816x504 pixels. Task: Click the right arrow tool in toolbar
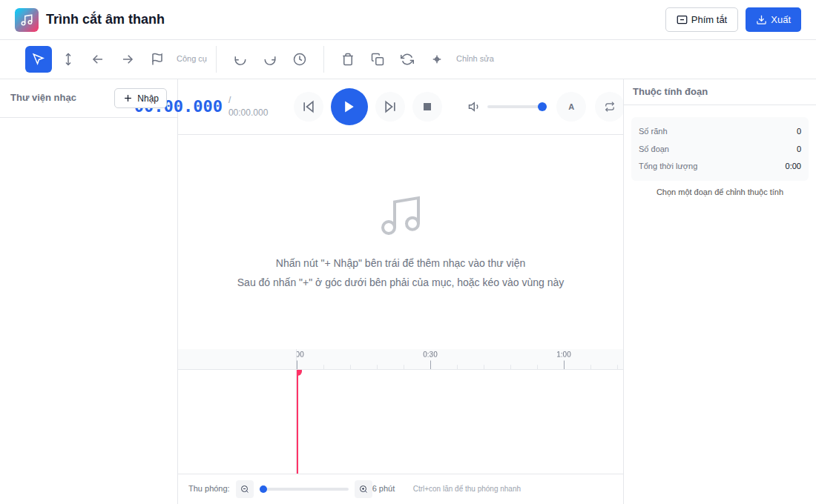(x=128, y=59)
